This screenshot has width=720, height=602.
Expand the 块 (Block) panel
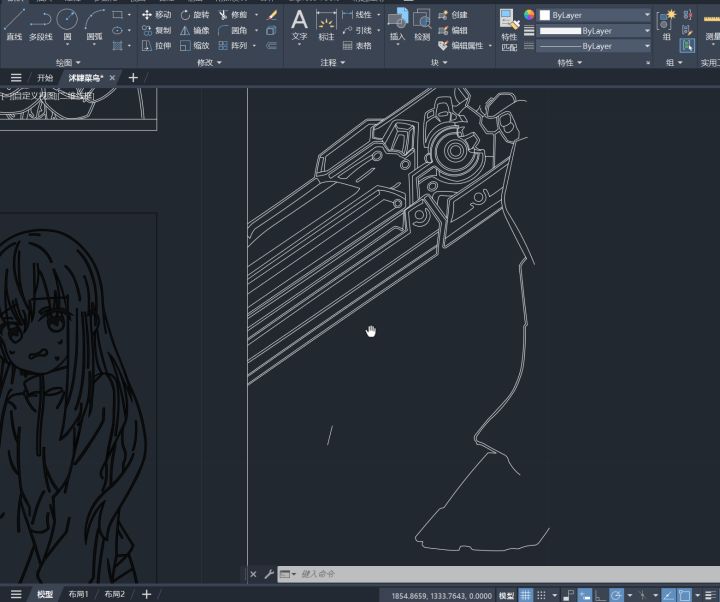[439, 62]
